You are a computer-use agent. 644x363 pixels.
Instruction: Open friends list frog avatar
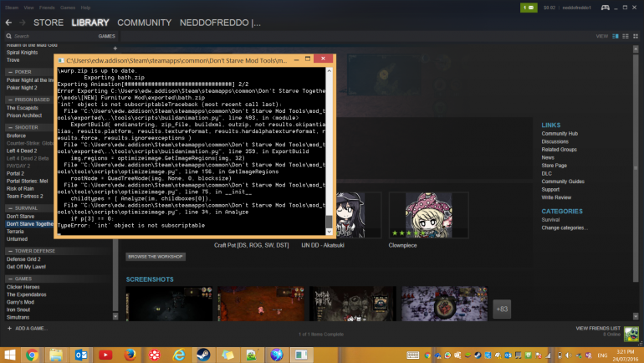[x=631, y=334]
